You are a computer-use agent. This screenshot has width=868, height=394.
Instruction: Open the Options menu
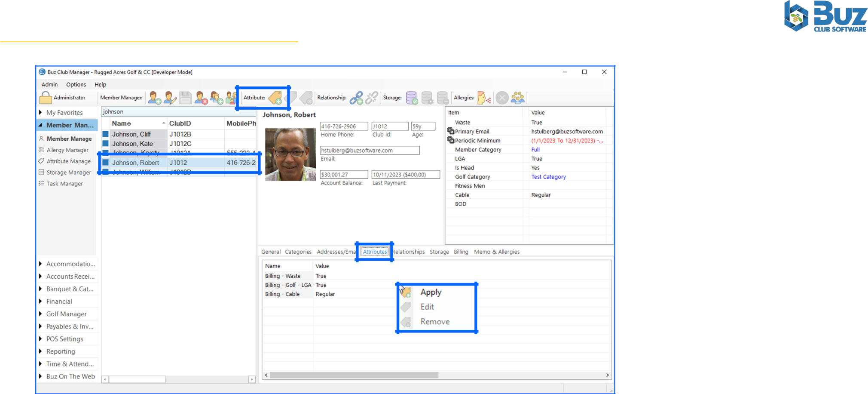point(76,85)
